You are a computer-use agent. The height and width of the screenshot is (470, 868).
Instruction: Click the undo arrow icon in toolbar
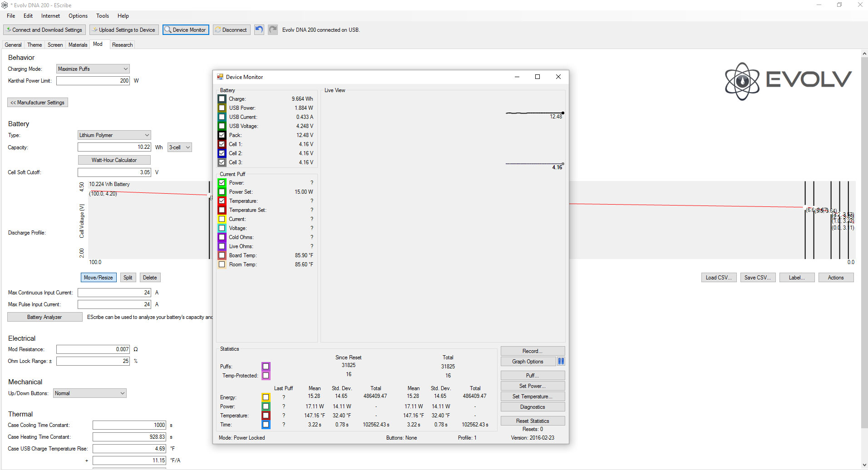click(x=259, y=30)
